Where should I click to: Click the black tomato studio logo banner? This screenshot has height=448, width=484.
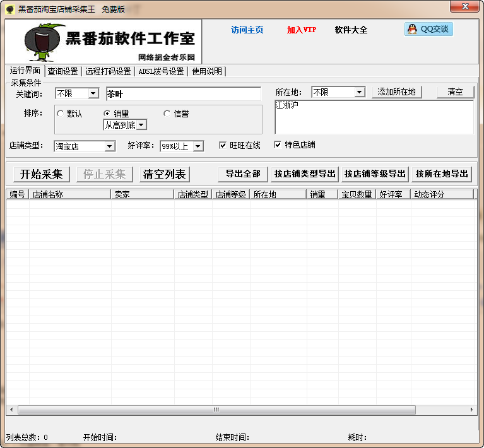click(x=103, y=42)
